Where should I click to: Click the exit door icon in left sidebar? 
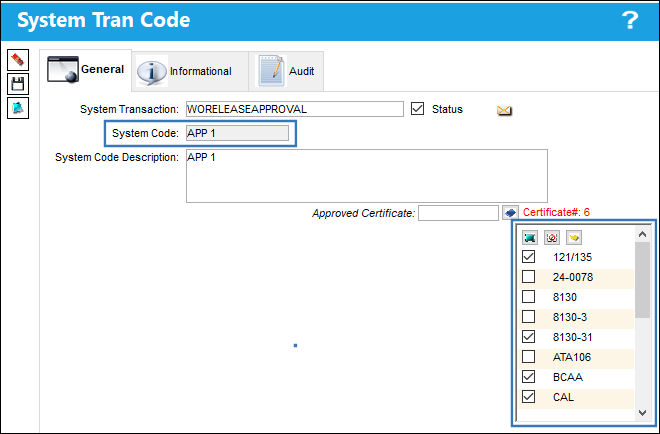[18, 108]
